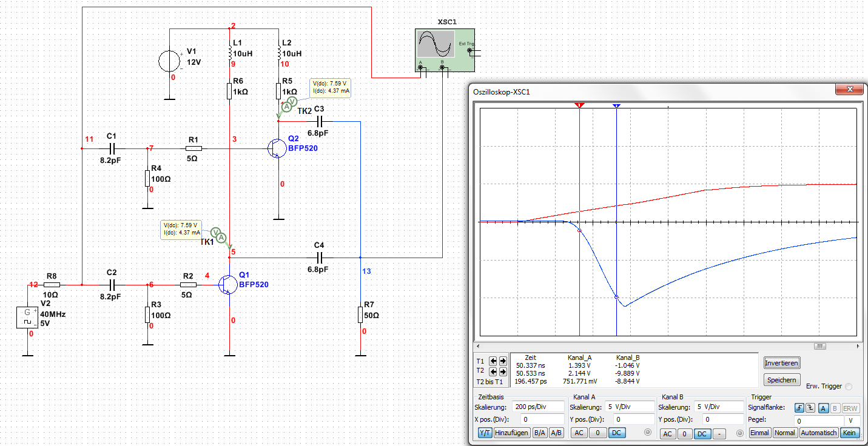
Task: Select capacitor C1 8.2pF
Action: tap(112, 148)
